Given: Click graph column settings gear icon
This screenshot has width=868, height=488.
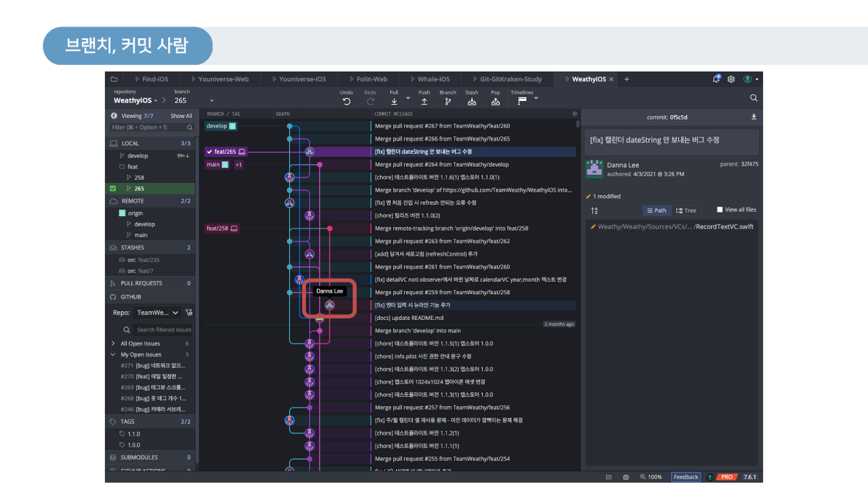Looking at the screenshot, I should tap(575, 114).
